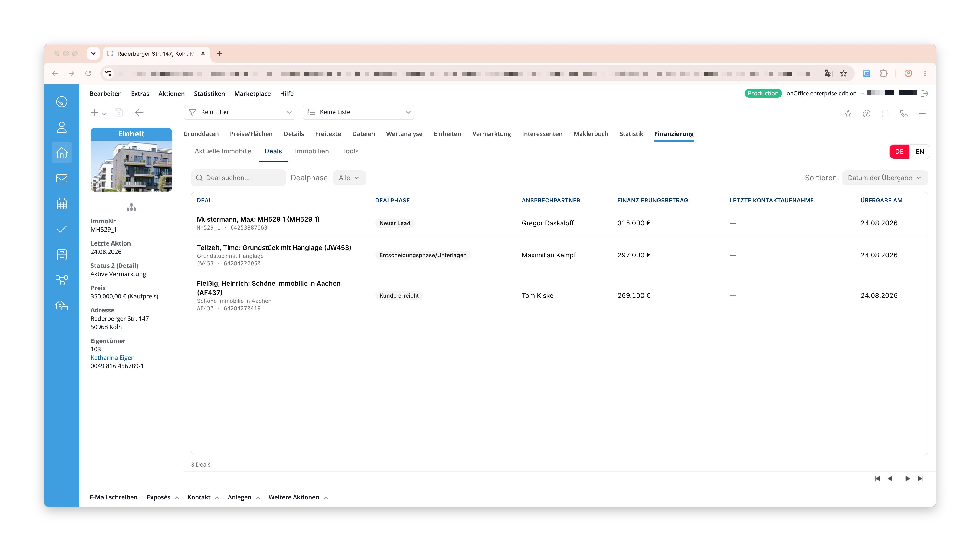Open the Contacts module in sidebar
The height and width of the screenshot is (551, 980).
click(x=62, y=127)
